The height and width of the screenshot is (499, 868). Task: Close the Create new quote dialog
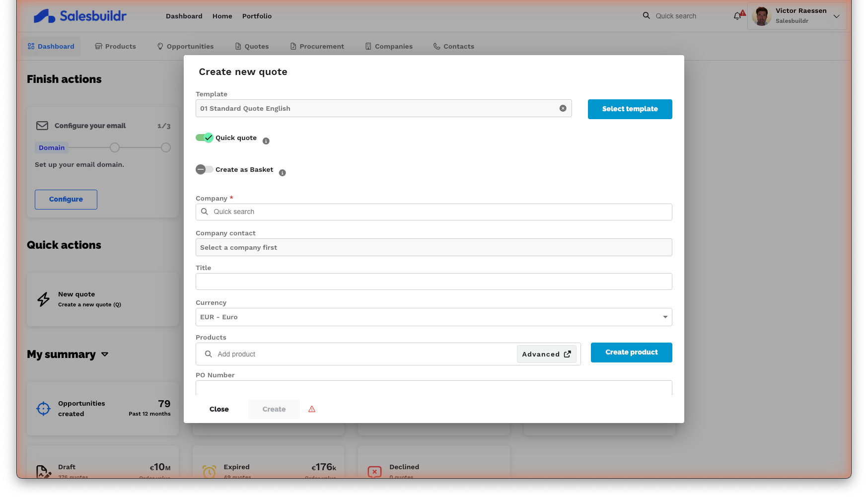[x=219, y=409]
